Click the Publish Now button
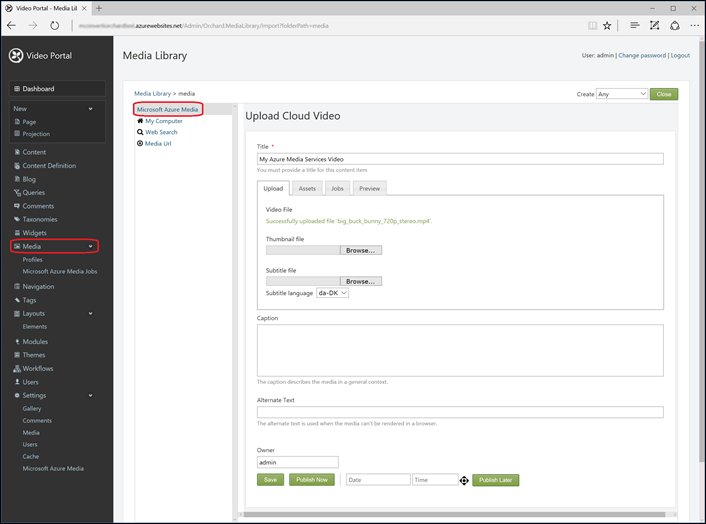Image resolution: width=706 pixels, height=524 pixels. pos(312,479)
